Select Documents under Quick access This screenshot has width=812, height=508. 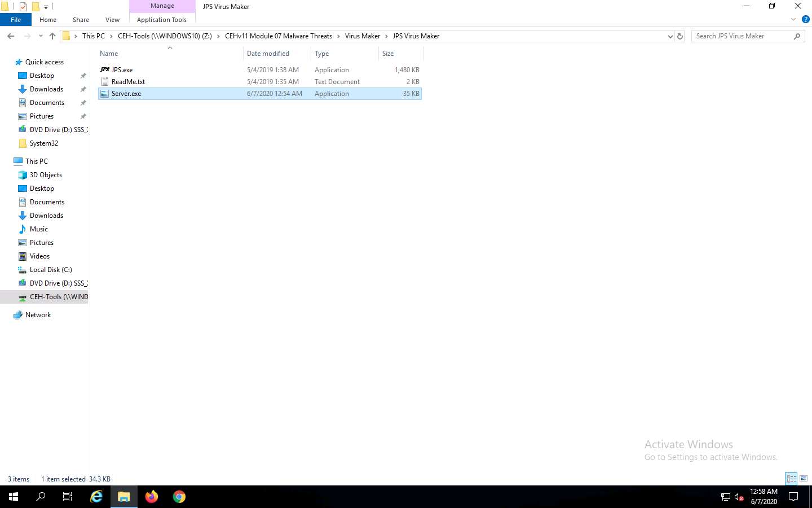tap(47, 103)
